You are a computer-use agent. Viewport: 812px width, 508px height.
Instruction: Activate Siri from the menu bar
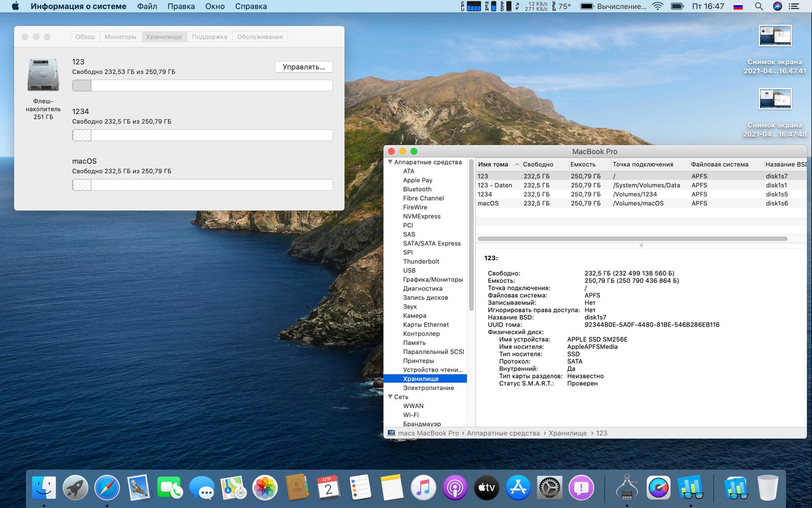(777, 6)
